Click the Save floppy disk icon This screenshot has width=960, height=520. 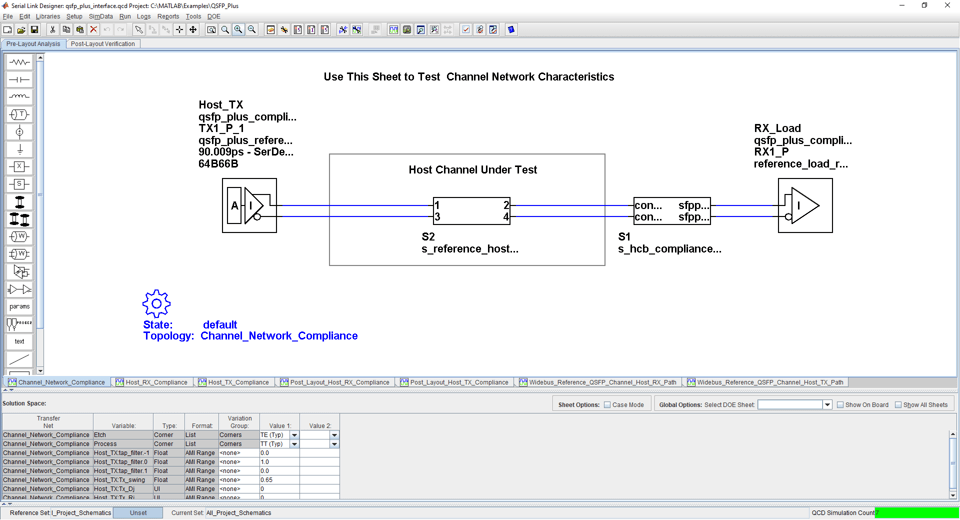(x=34, y=29)
